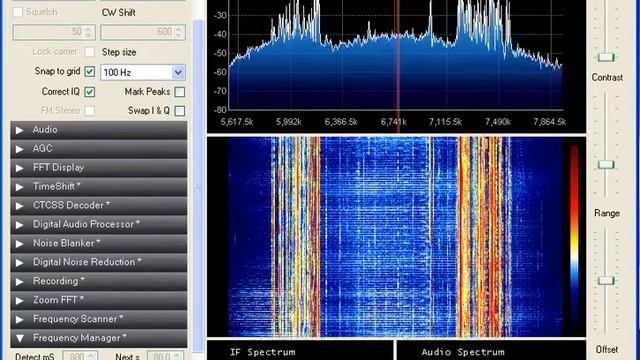Expand the Zoom FFT panel
Image resolution: width=640 pixels, height=360 pixels.
click(x=99, y=300)
